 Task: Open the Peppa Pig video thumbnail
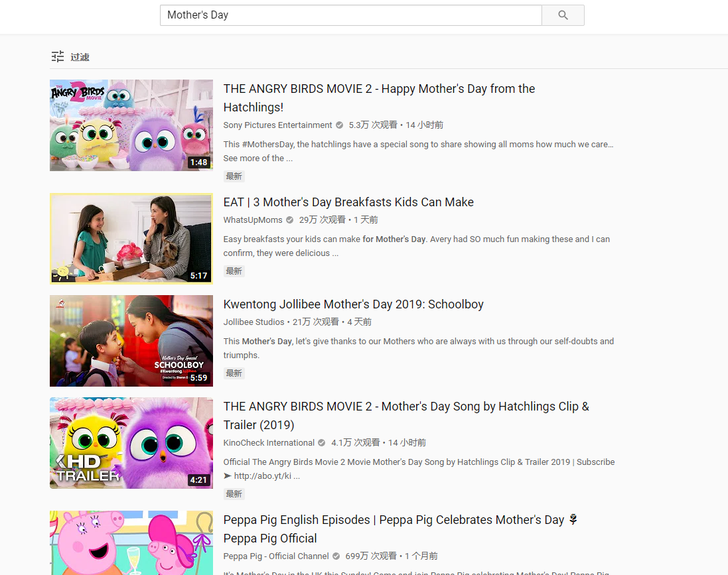click(x=131, y=543)
